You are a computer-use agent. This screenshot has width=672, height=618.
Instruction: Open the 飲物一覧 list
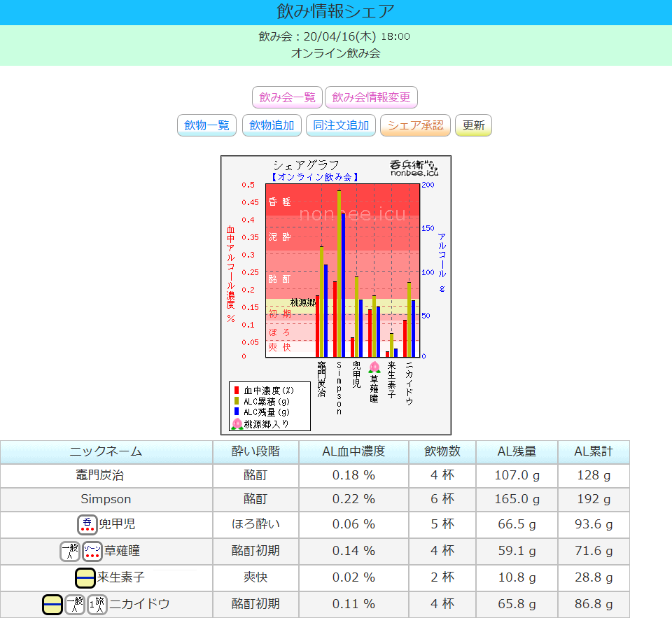pos(206,125)
